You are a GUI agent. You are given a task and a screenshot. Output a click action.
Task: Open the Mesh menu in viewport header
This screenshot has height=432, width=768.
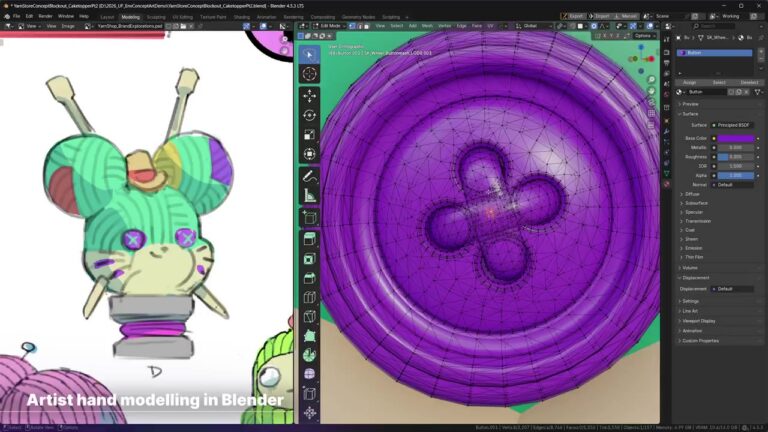[x=427, y=26]
